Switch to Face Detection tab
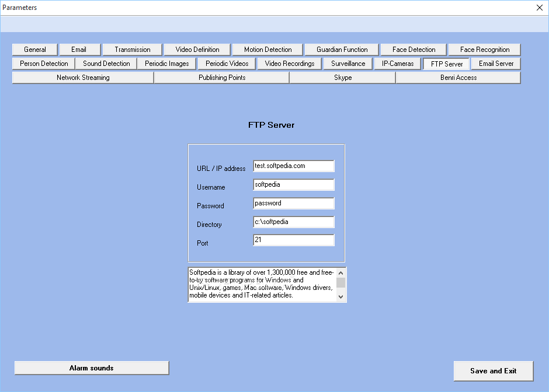This screenshot has width=549, height=392. click(414, 50)
